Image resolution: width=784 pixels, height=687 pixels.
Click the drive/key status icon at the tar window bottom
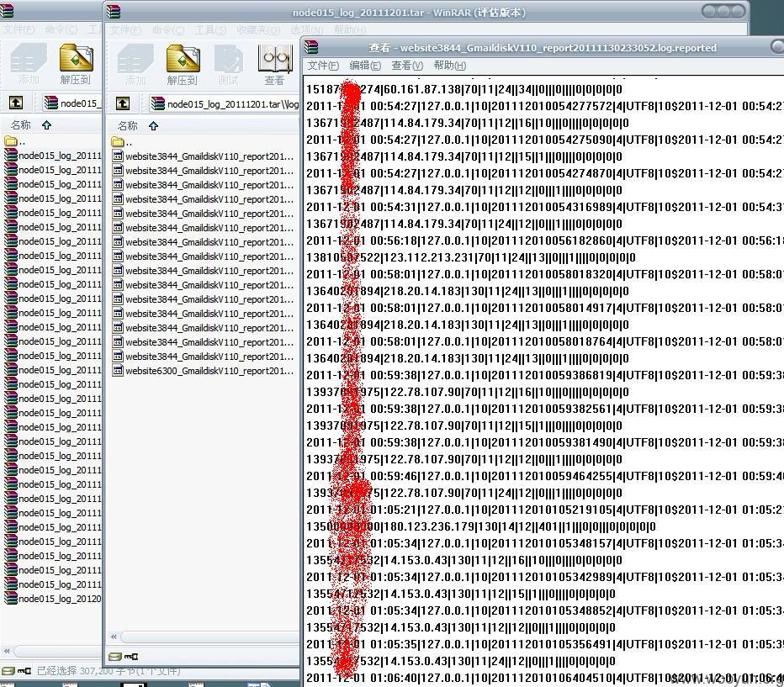pos(123,657)
